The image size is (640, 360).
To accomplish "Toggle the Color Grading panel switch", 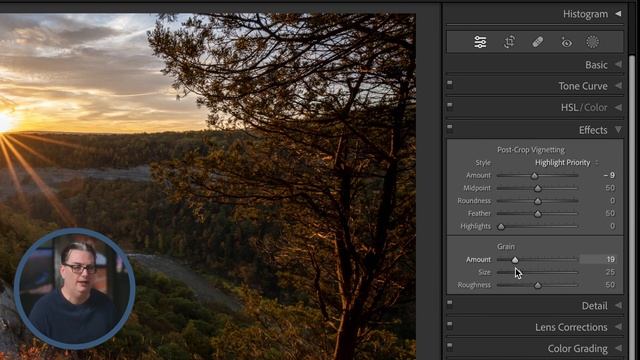I will (x=450, y=347).
